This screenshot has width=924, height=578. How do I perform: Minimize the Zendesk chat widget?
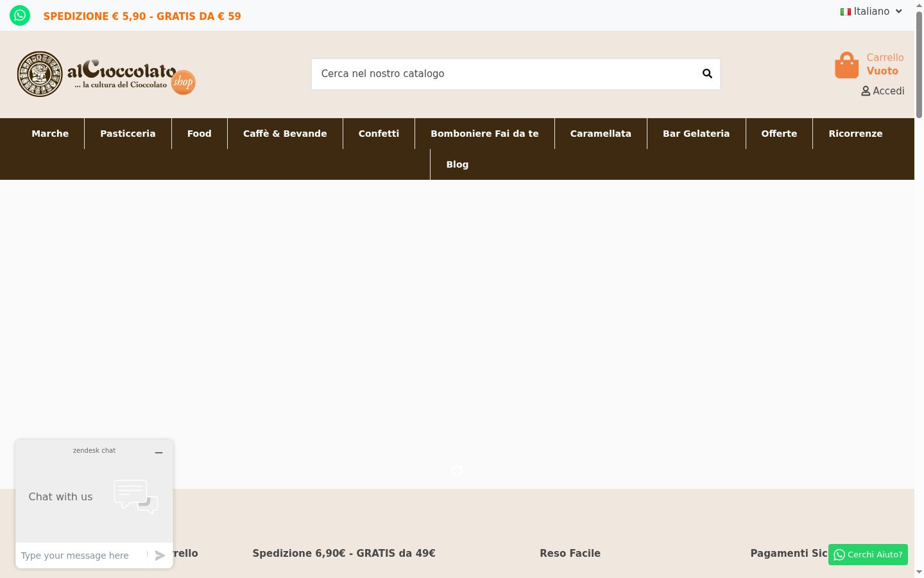pyautogui.click(x=158, y=453)
